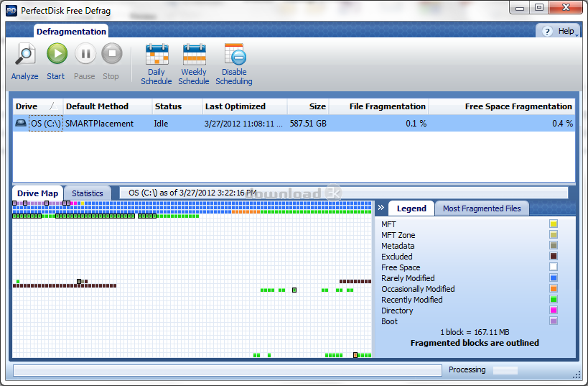Screen dimensions: 588x386
Task: Collapse the legend panel with double chevron
Action: pos(381,207)
